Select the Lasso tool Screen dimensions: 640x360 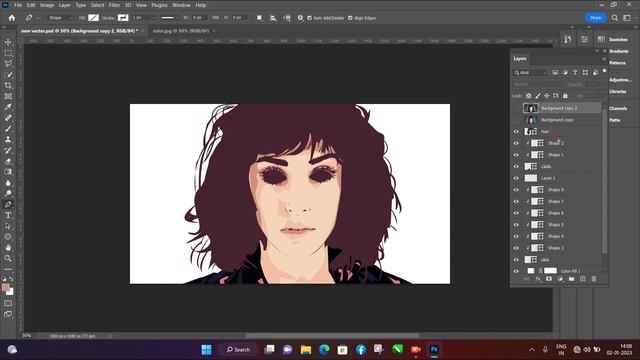8,64
